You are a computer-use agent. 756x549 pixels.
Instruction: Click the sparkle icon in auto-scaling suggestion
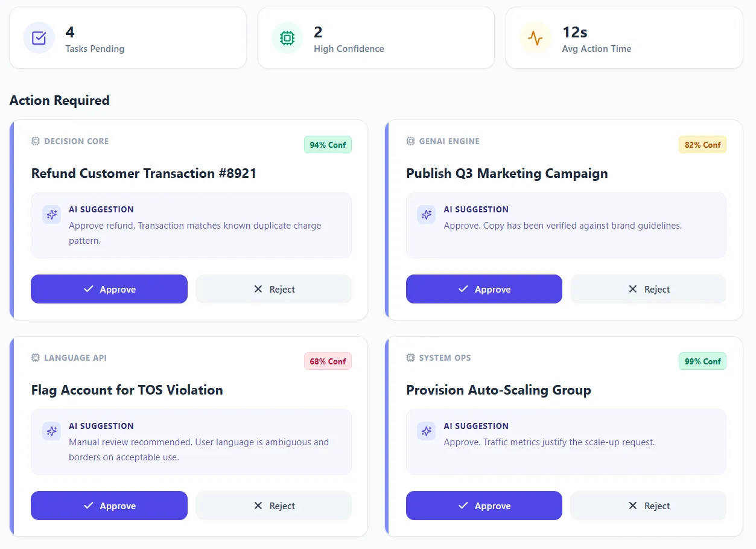(x=427, y=431)
